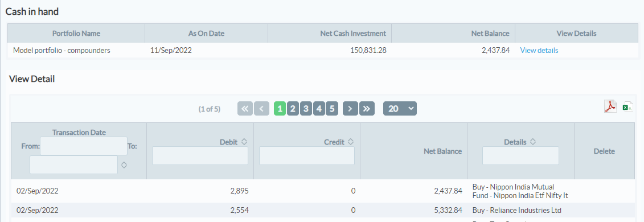Select the Delete column header
This screenshot has width=644, height=222.
click(604, 151)
